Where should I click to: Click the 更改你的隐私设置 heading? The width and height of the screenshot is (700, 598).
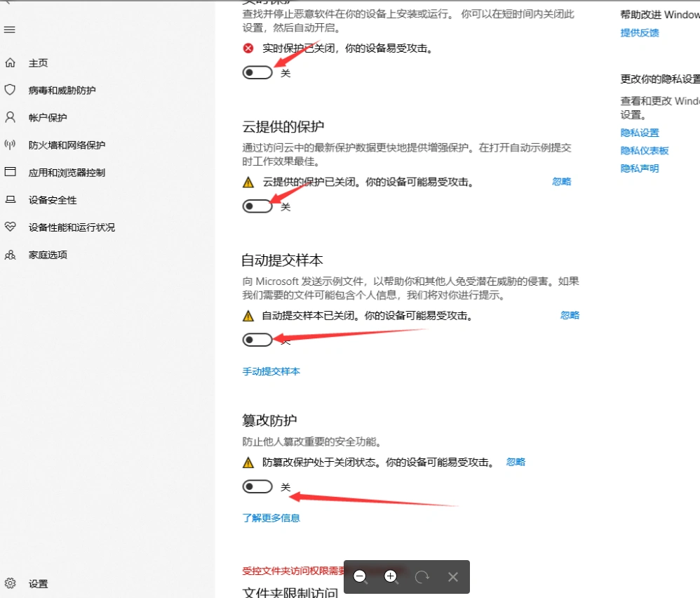coord(660,79)
